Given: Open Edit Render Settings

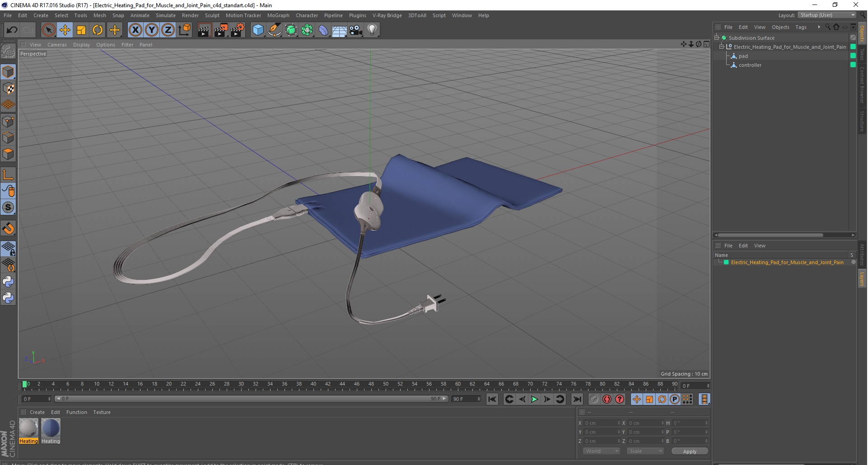Looking at the screenshot, I should [x=238, y=30].
